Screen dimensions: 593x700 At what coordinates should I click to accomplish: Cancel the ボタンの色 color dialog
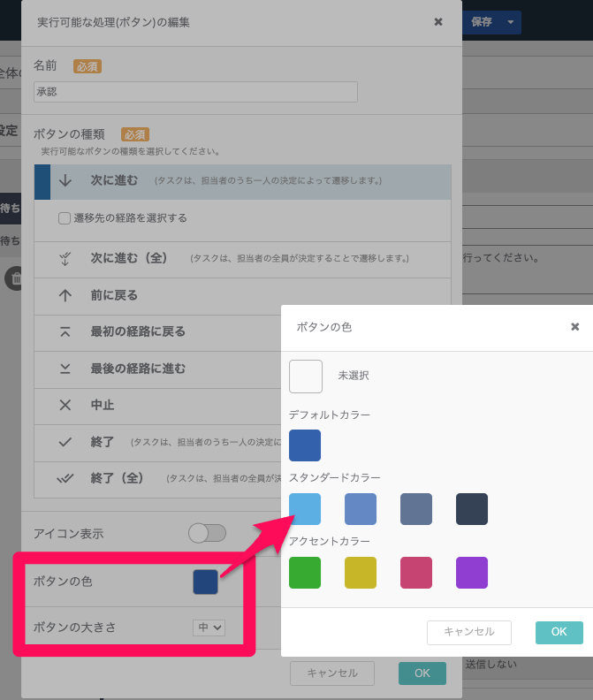click(468, 632)
